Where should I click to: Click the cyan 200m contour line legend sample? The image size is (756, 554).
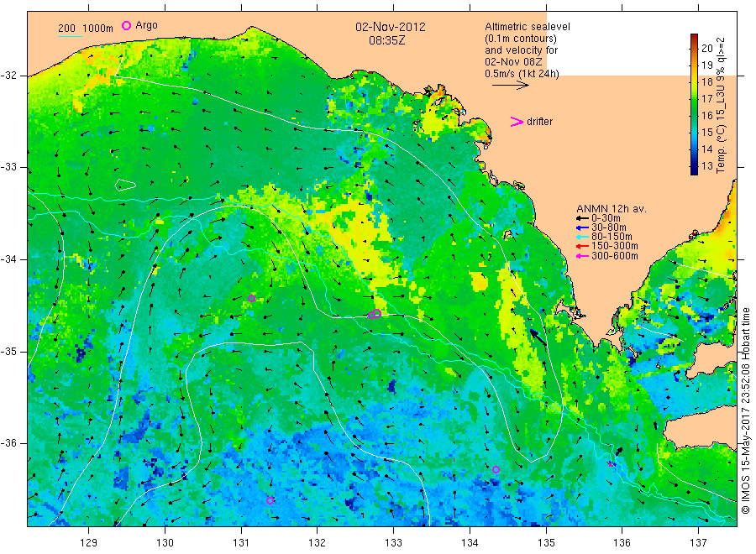[x=70, y=36]
